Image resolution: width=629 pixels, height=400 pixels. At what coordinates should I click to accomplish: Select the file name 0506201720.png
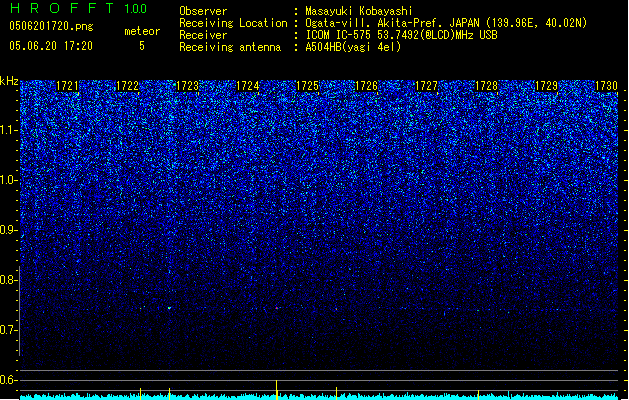[51, 26]
